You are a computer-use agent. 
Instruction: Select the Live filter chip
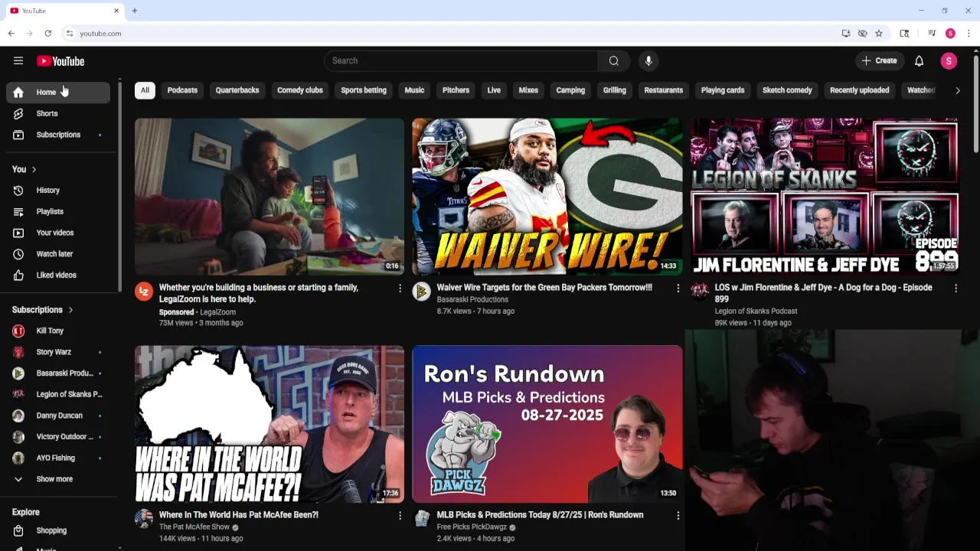(494, 90)
